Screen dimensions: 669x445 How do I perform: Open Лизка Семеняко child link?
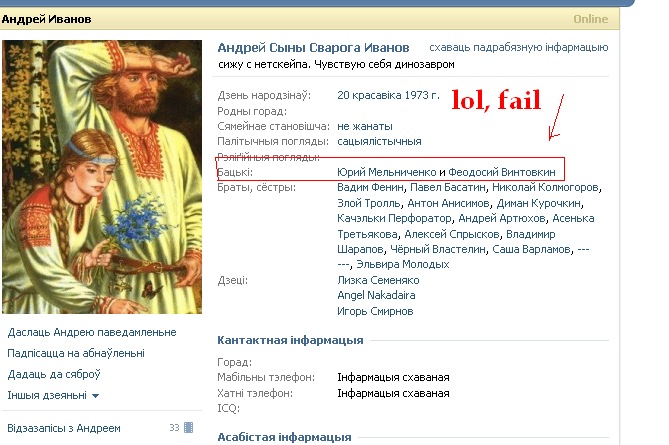click(378, 280)
